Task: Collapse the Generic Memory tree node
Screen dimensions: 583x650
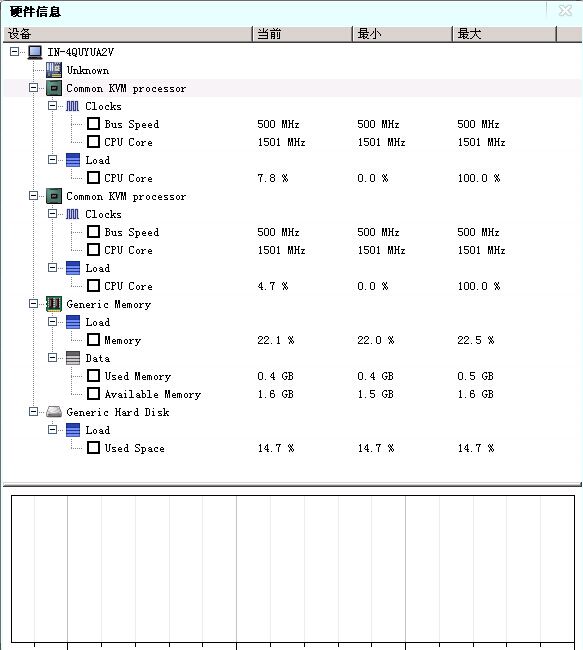Action: click(x=33, y=304)
